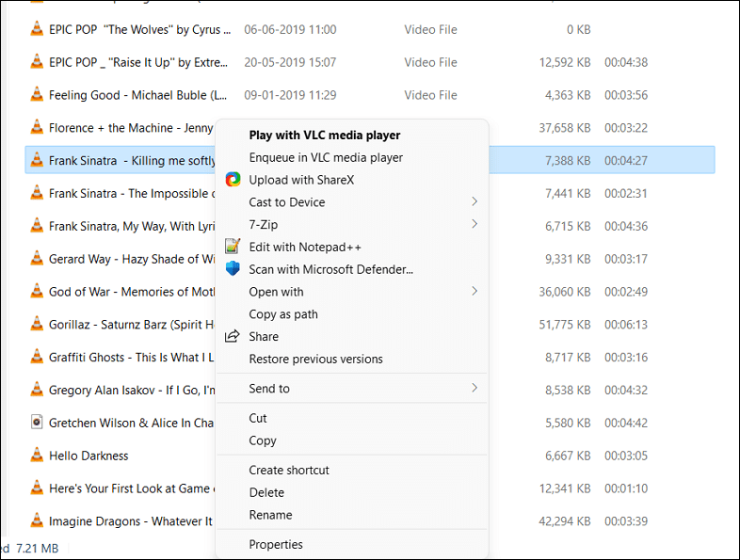Select file name EPIC POP _ "Raise It Up"
The image size is (740, 560).
click(x=138, y=62)
